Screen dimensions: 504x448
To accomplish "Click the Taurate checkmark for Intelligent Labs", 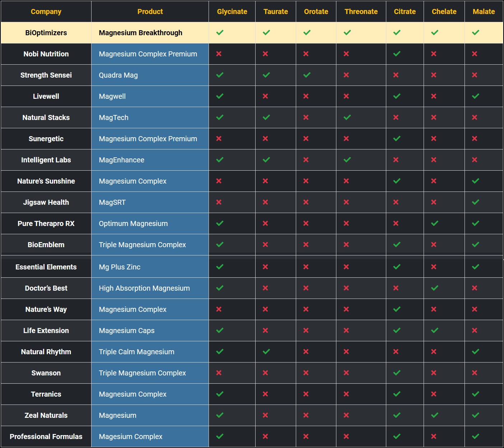I will pyautogui.click(x=266, y=160).
